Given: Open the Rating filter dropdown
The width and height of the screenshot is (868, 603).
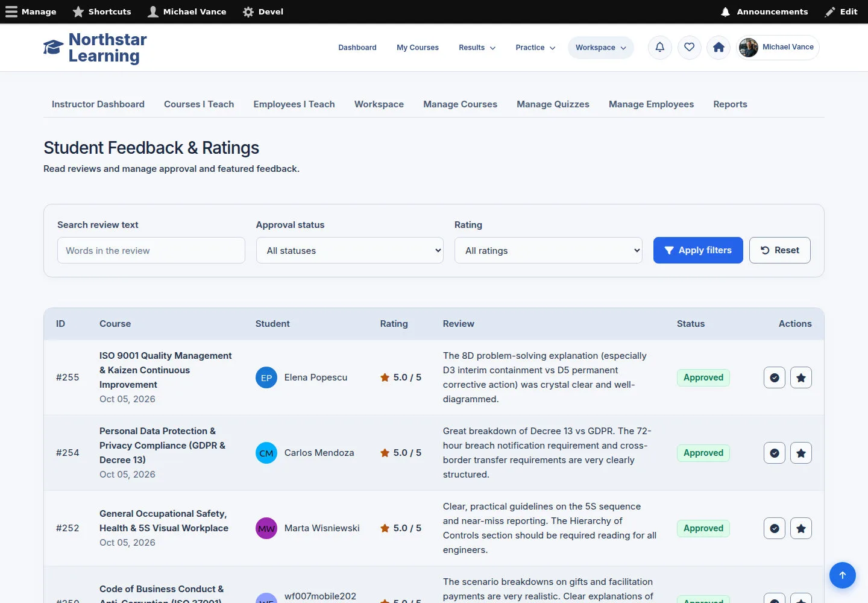Looking at the screenshot, I should click(549, 250).
